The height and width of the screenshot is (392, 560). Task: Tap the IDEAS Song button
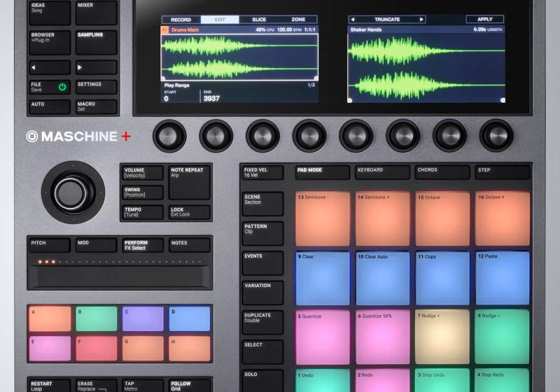click(50, 13)
